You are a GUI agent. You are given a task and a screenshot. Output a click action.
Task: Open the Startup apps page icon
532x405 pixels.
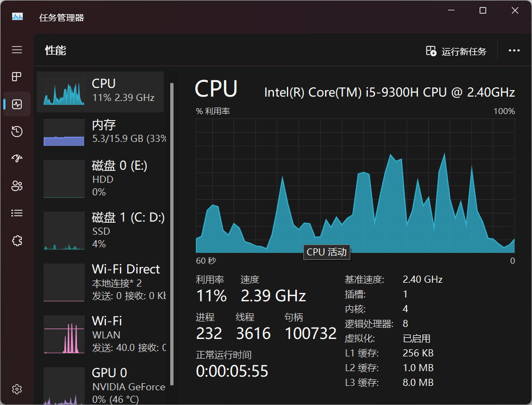(x=17, y=158)
